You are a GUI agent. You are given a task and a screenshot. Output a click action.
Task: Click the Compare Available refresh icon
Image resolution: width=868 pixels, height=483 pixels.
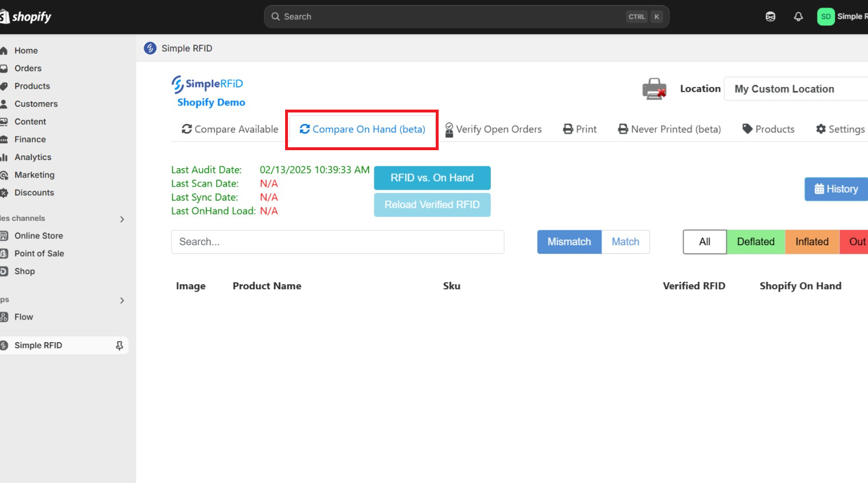(x=187, y=129)
